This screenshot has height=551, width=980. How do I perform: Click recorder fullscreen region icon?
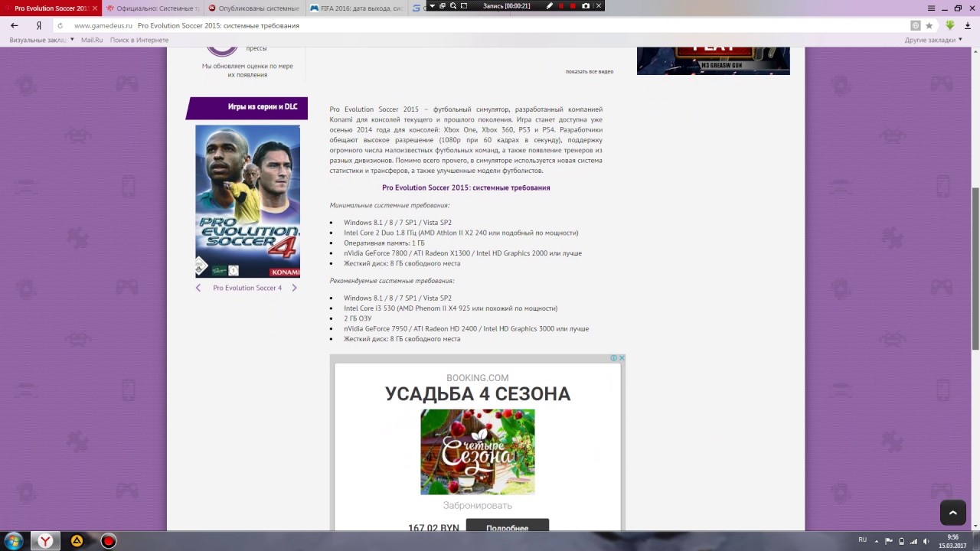click(x=464, y=5)
